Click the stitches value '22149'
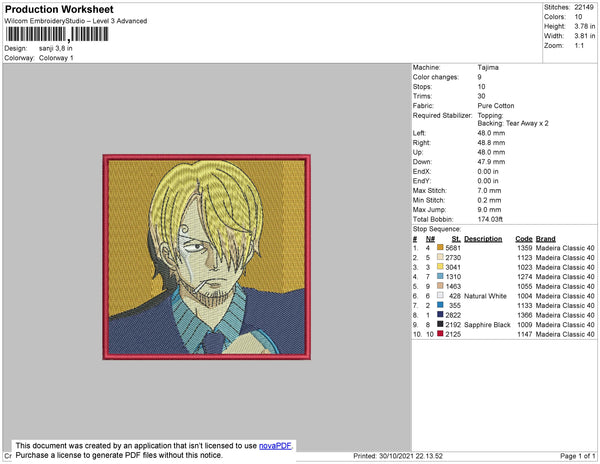This screenshot has width=600, height=464. 584,7
